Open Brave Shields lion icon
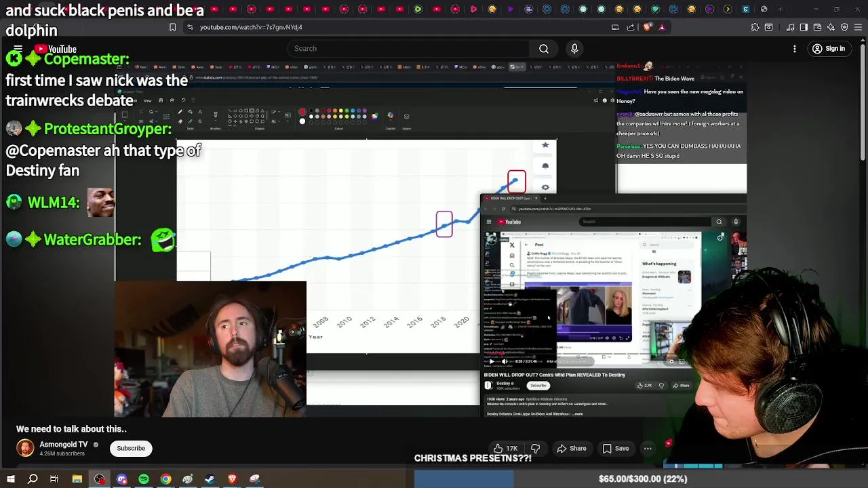 pyautogui.click(x=647, y=27)
